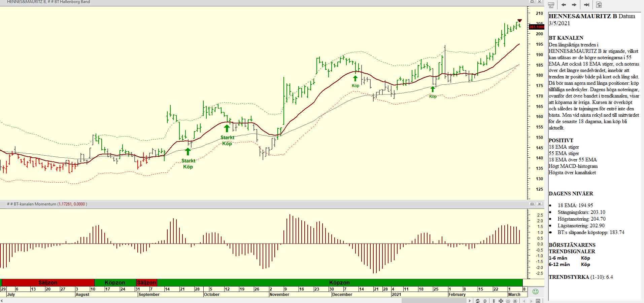Close the BT-kanalen Momentum pane
This screenshot has height=303, width=644.
click(539, 204)
